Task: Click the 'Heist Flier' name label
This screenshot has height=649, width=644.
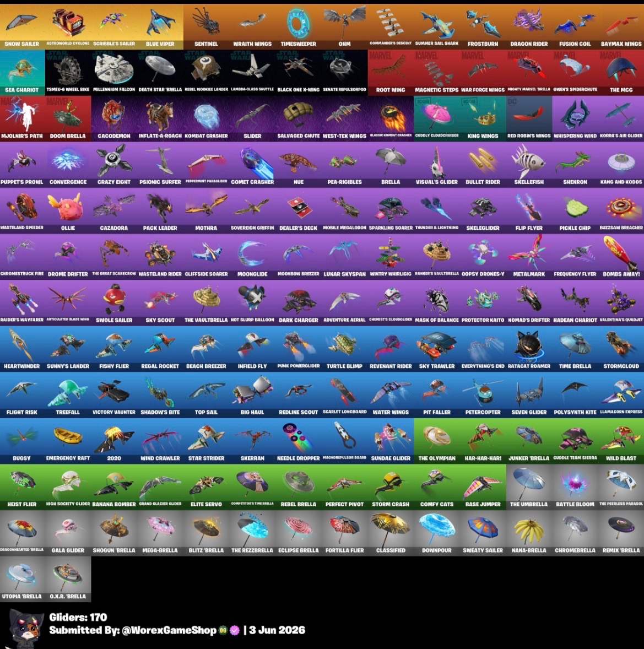Action: [x=22, y=504]
